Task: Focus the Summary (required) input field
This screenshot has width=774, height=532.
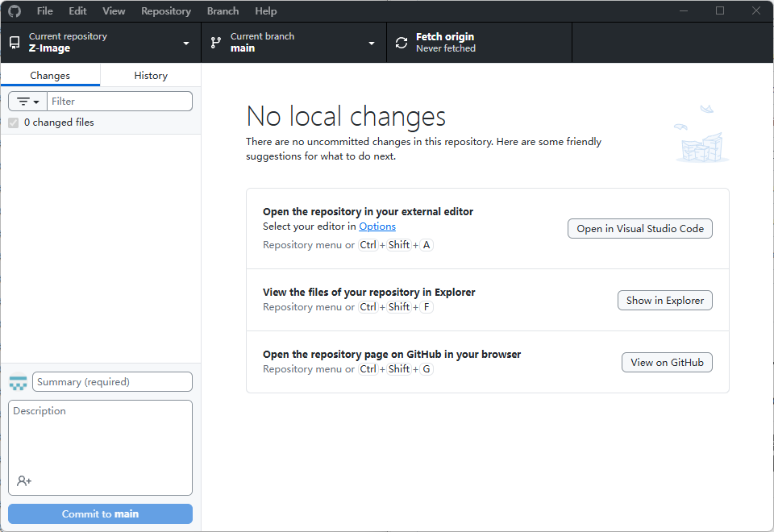Action: (x=112, y=382)
